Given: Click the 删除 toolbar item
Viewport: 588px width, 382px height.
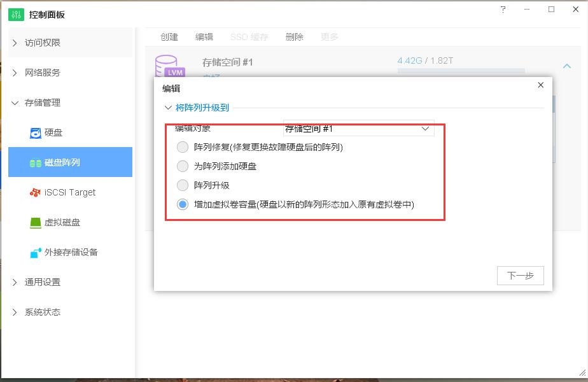Looking at the screenshot, I should coord(295,37).
